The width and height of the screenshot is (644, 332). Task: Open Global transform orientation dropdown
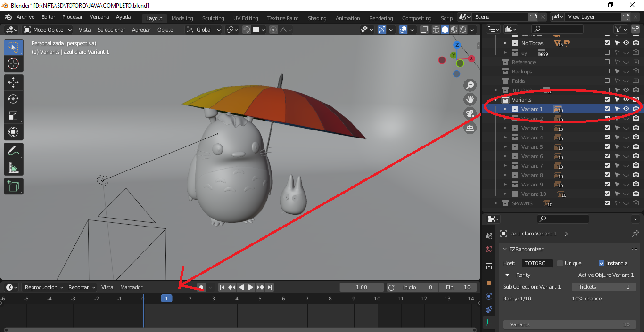[x=204, y=30]
